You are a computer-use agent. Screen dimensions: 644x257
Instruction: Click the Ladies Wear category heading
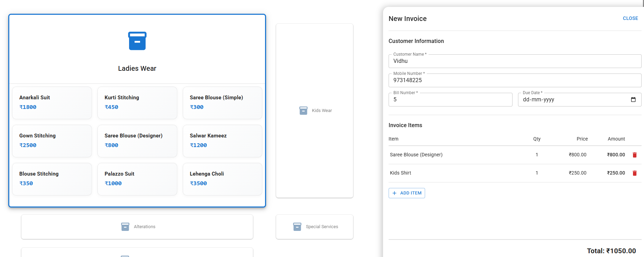pyautogui.click(x=137, y=68)
